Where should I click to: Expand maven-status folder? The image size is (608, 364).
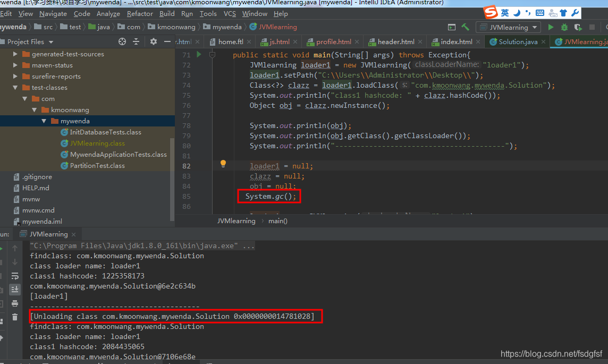[15, 65]
